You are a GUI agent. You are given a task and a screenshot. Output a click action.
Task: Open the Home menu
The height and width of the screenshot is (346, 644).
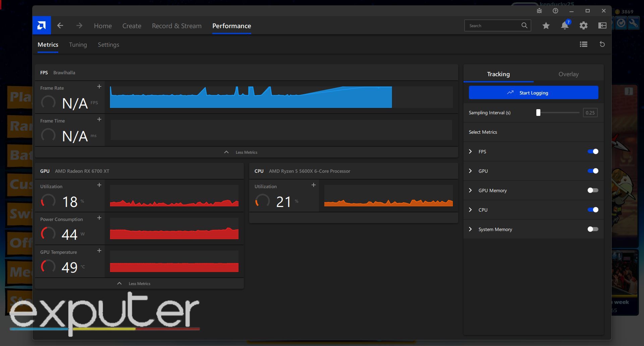pyautogui.click(x=103, y=26)
